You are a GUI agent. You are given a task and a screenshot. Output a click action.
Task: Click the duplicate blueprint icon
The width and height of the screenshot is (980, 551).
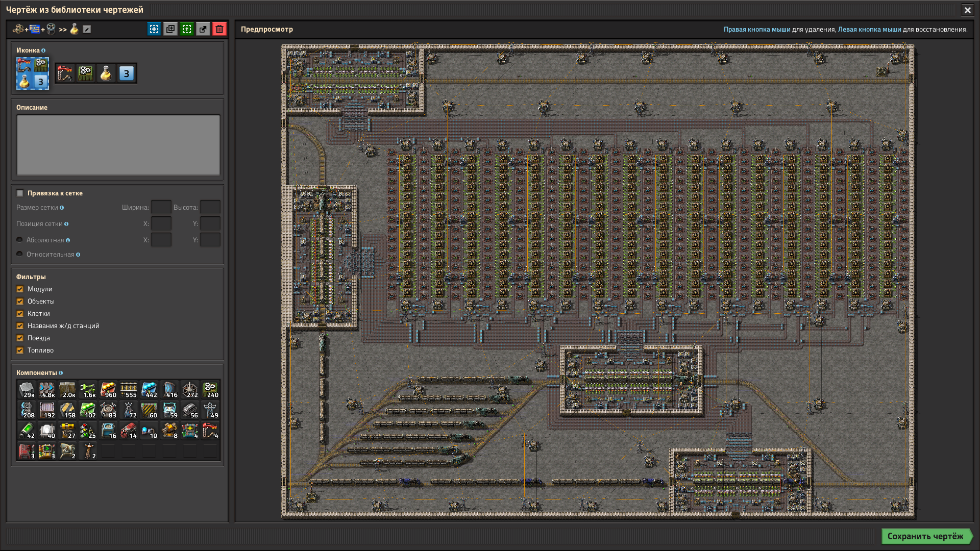pyautogui.click(x=170, y=29)
